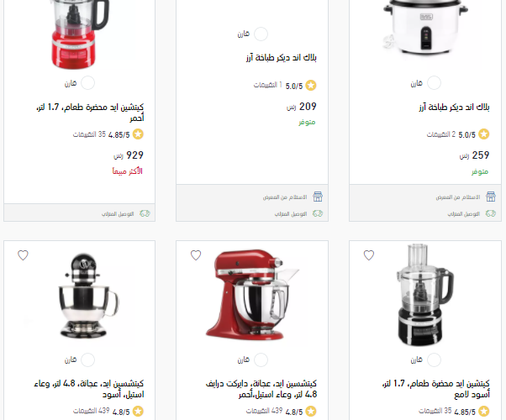
Task: Click home delivery truck icon on red food processor
Action: (x=145, y=213)
